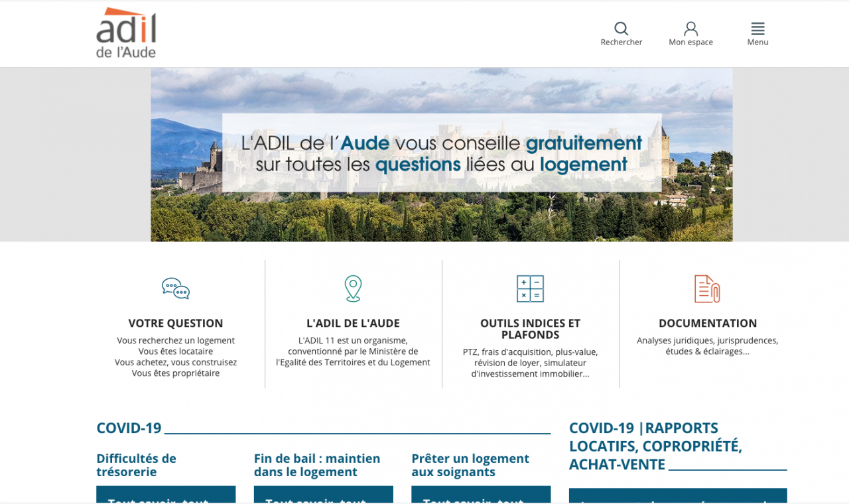Click the ADIL de l'Aude logo
Image resolution: width=849 pixels, height=504 pixels.
coord(126,33)
